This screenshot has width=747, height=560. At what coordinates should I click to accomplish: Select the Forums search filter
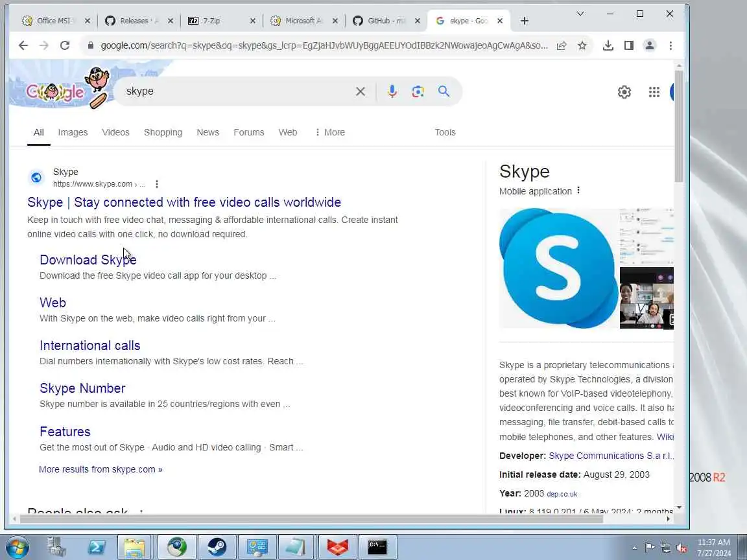point(249,132)
